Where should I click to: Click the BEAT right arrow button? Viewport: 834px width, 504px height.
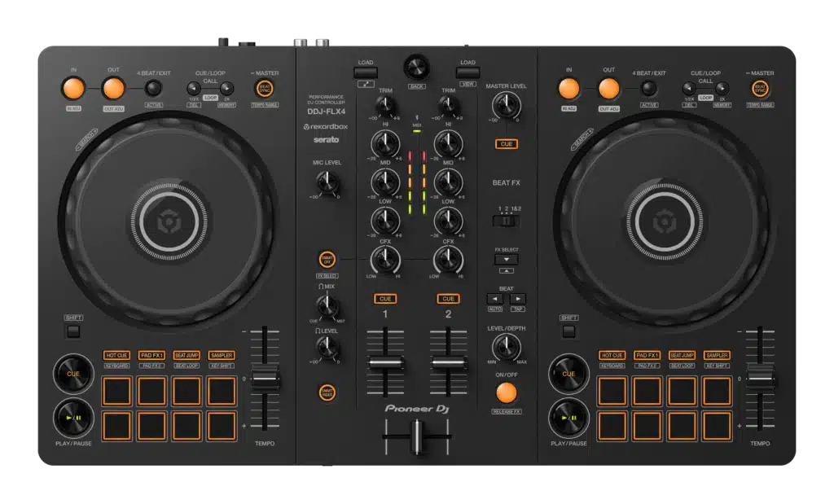pyautogui.click(x=517, y=299)
